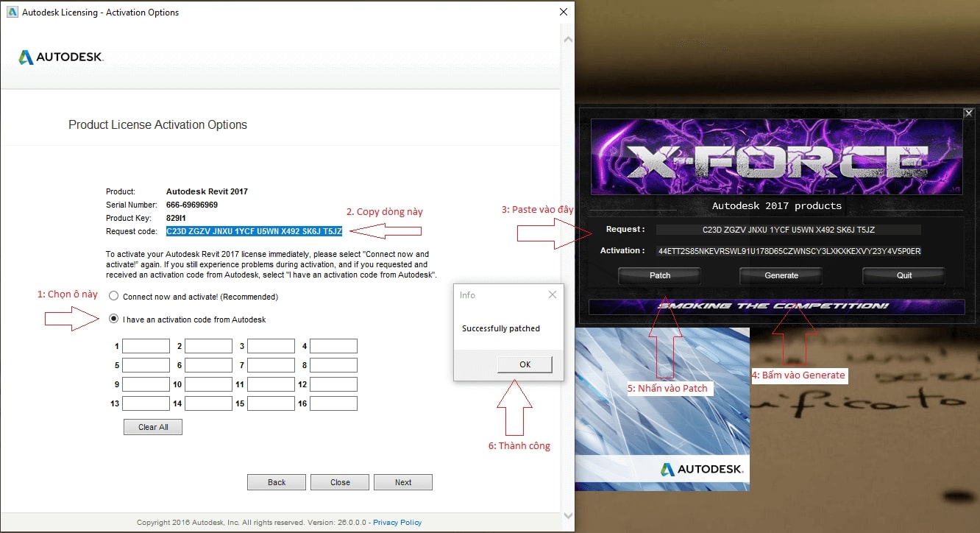Click the Autodesk icon in the title bar
The image size is (980, 533).
(x=11, y=13)
